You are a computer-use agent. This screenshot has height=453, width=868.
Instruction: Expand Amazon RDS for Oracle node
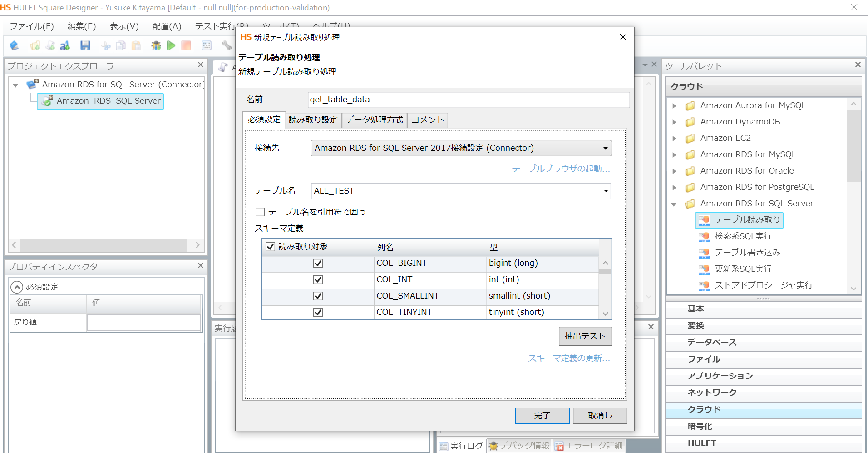click(x=674, y=171)
